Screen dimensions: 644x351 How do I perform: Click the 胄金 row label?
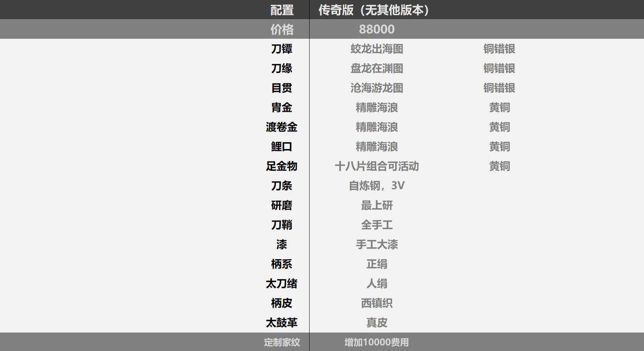tap(282, 108)
